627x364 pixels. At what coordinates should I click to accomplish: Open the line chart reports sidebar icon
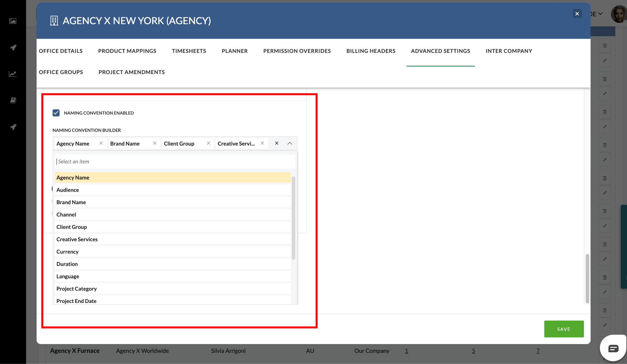tap(13, 74)
